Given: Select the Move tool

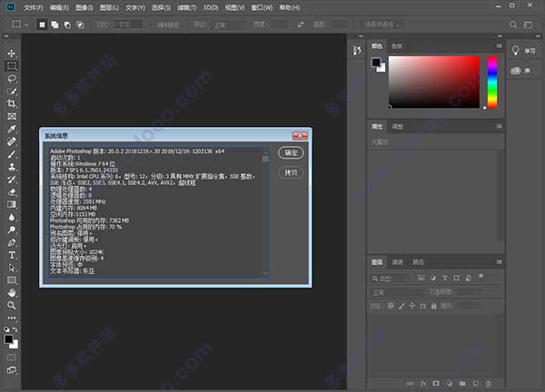Looking at the screenshot, I should tap(12, 54).
